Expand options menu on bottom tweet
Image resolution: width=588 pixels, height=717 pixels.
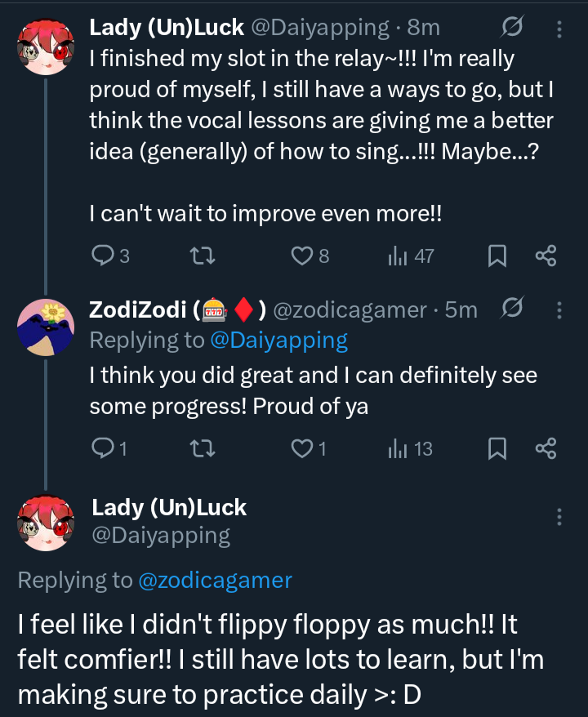(x=559, y=517)
